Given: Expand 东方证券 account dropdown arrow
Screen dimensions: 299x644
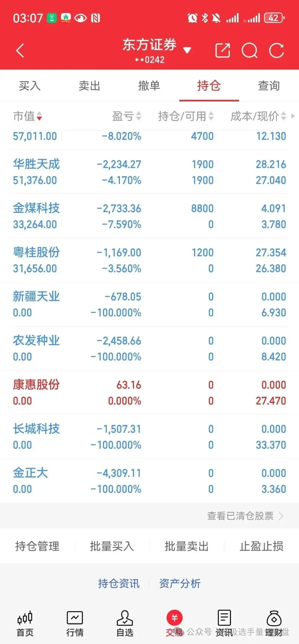Looking at the screenshot, I should 187,50.
